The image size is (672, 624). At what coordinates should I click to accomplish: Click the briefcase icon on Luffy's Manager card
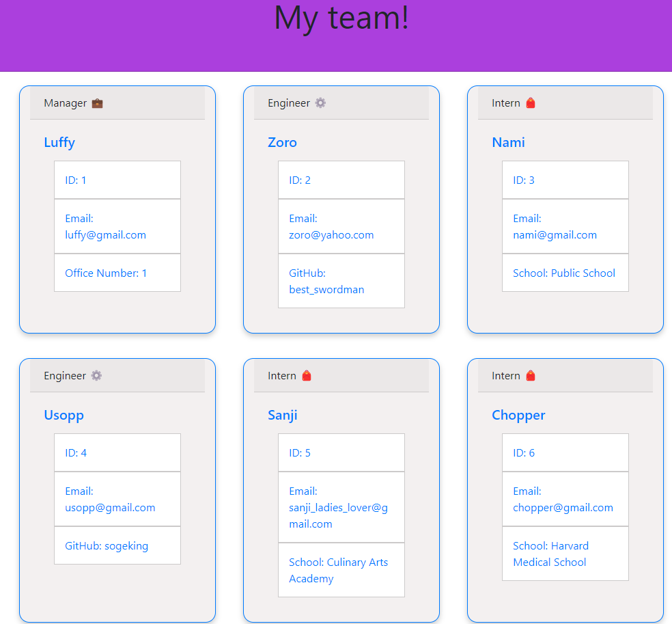coord(97,103)
